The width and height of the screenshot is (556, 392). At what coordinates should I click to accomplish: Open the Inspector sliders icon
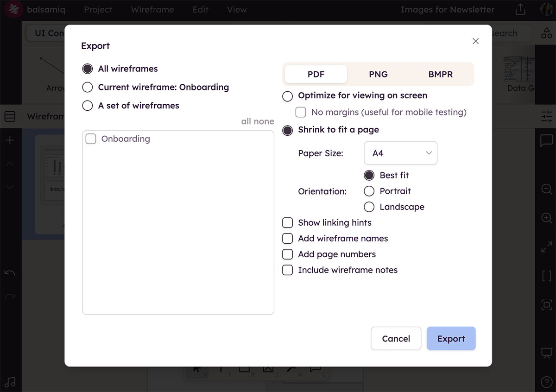tap(546, 116)
